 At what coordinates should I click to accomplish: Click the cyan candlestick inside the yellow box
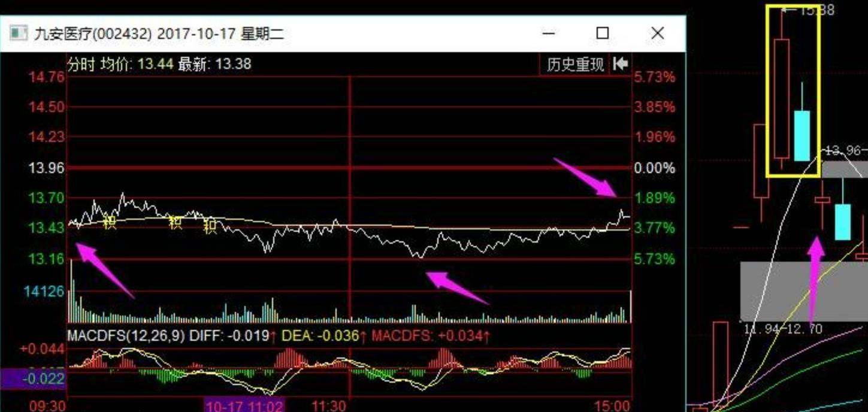pyautogui.click(x=802, y=135)
